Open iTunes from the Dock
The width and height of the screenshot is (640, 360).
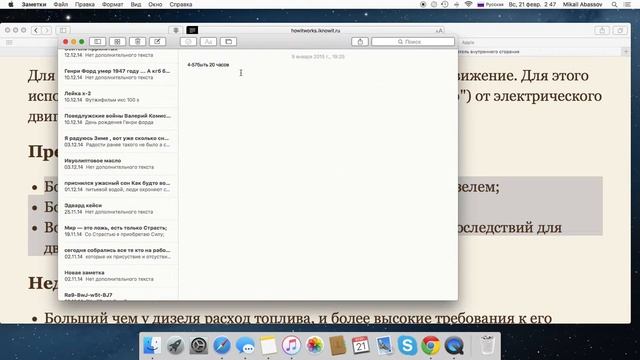coord(291,346)
